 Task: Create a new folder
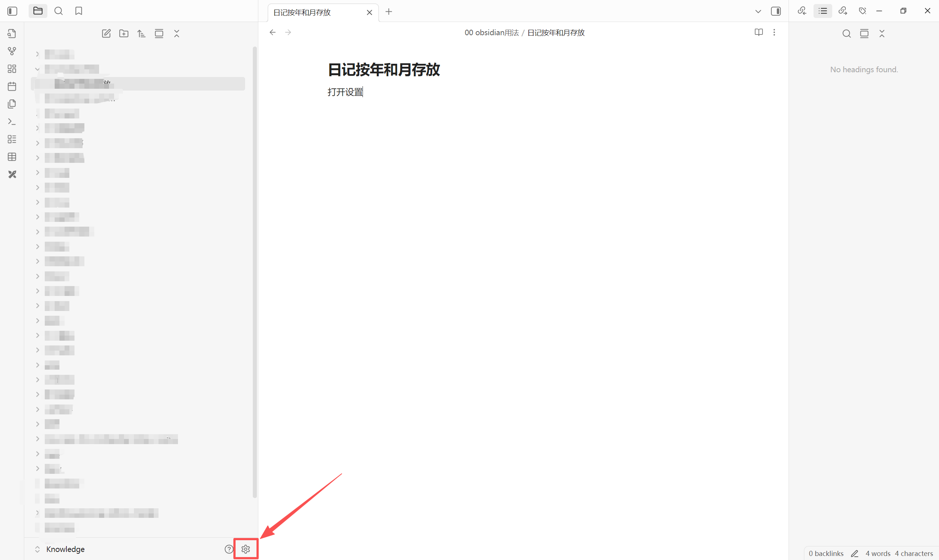pyautogui.click(x=124, y=34)
